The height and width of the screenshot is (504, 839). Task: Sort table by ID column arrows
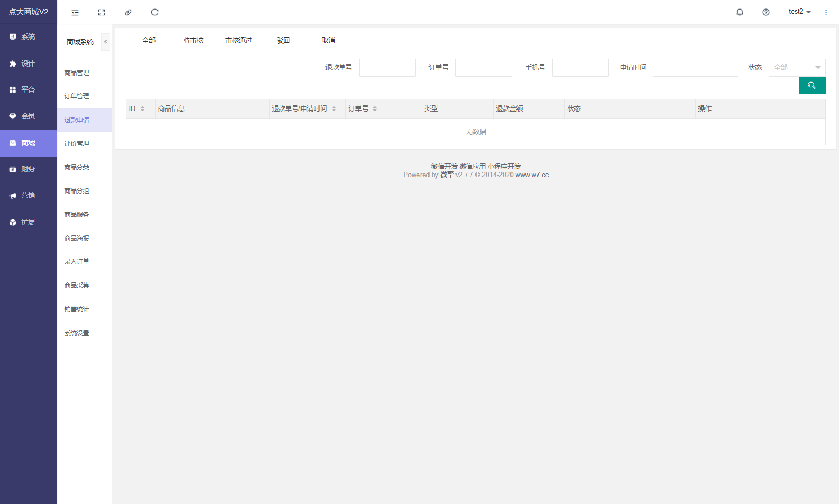click(142, 109)
